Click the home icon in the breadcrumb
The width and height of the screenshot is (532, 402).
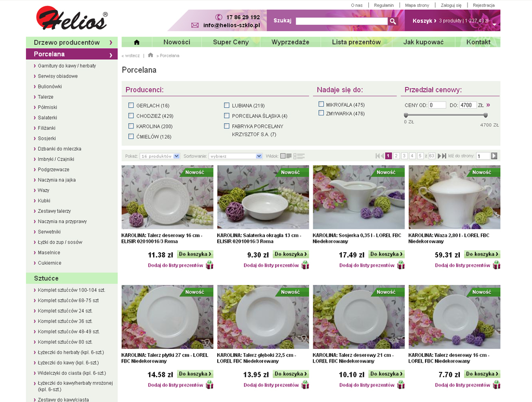click(151, 55)
